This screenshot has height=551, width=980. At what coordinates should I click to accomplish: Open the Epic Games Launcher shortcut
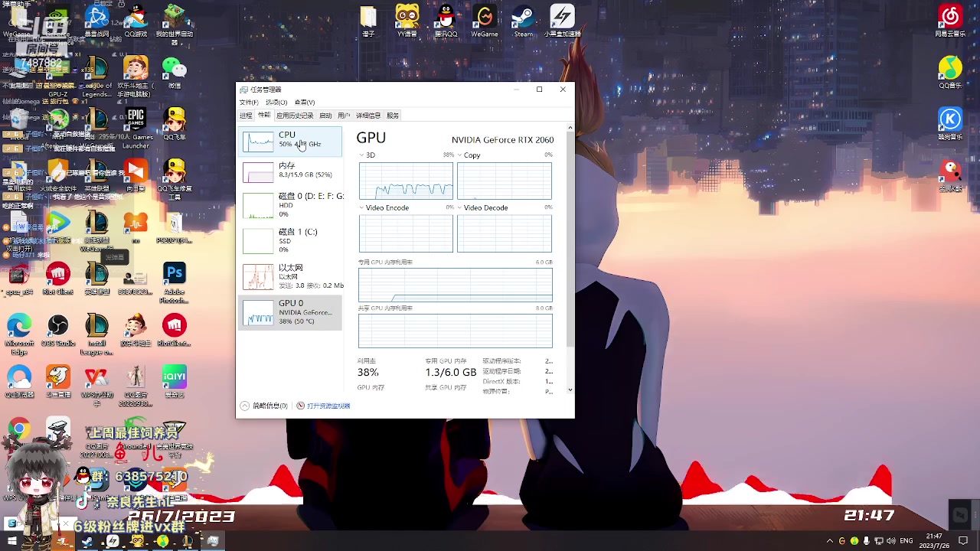tap(136, 129)
